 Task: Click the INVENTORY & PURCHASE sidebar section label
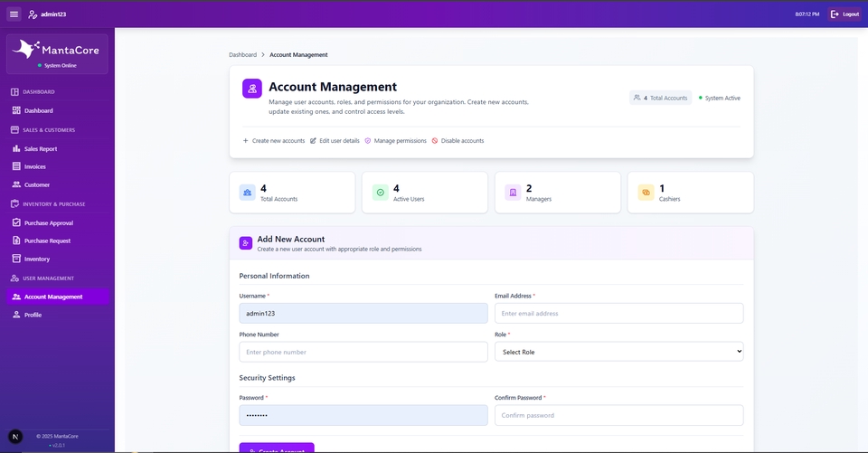click(x=53, y=204)
